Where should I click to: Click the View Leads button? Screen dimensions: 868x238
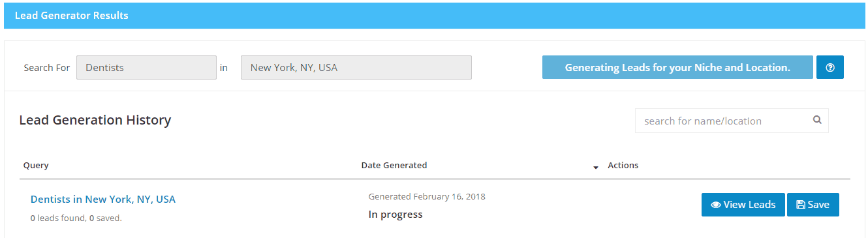tap(743, 205)
